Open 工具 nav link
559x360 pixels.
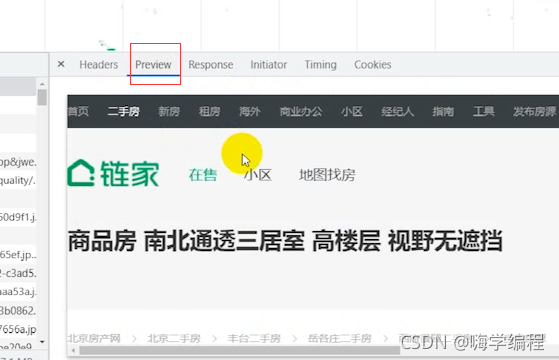click(x=483, y=112)
